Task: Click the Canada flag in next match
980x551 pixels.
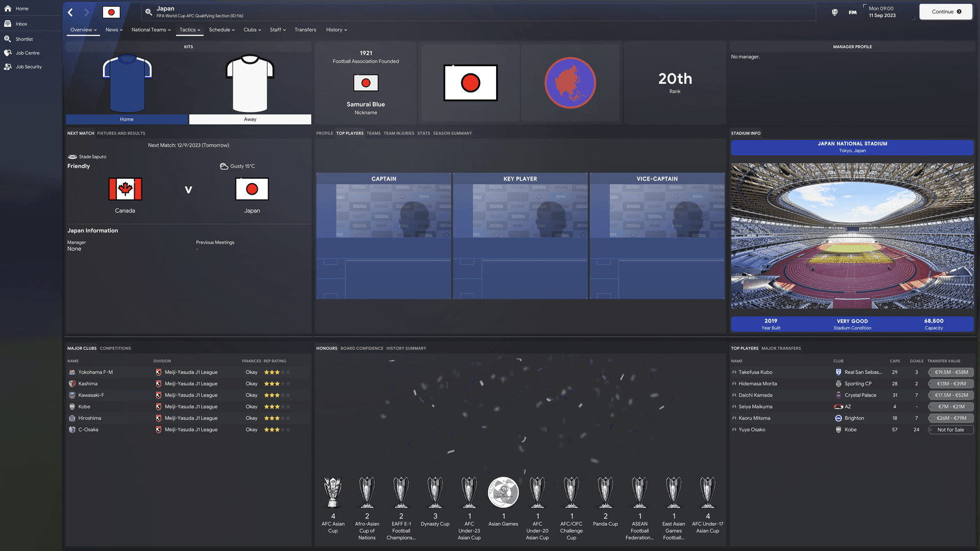Action: [125, 189]
